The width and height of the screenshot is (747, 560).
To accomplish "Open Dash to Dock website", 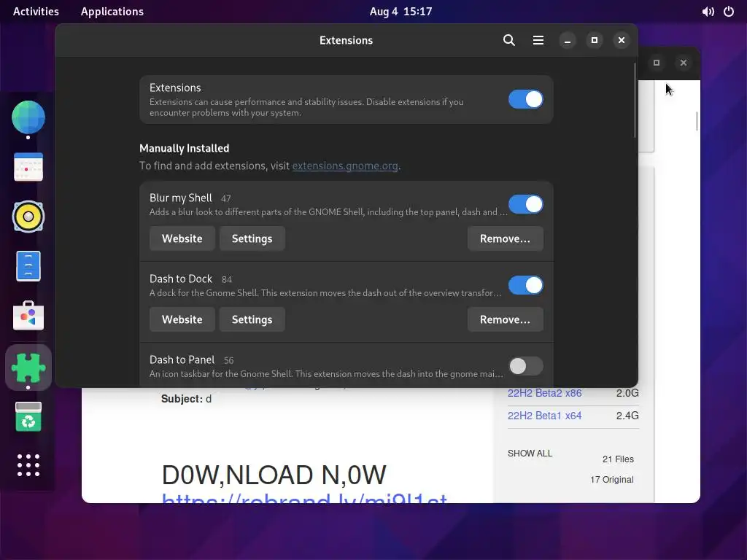I will click(x=182, y=319).
